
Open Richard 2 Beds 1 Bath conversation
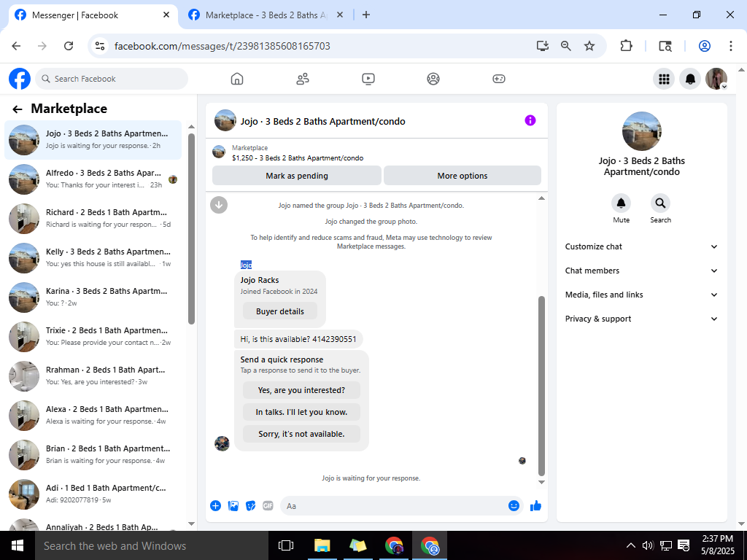(93, 219)
